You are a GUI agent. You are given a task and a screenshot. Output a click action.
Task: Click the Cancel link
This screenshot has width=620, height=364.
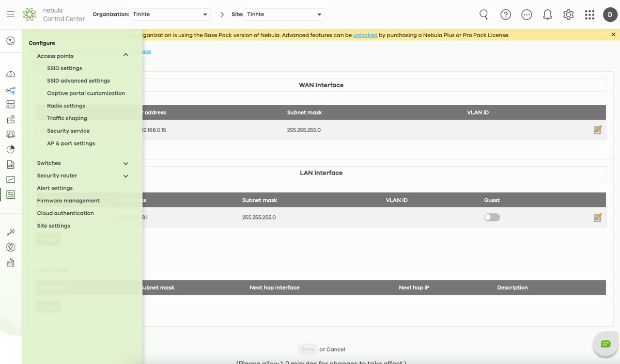(x=335, y=350)
